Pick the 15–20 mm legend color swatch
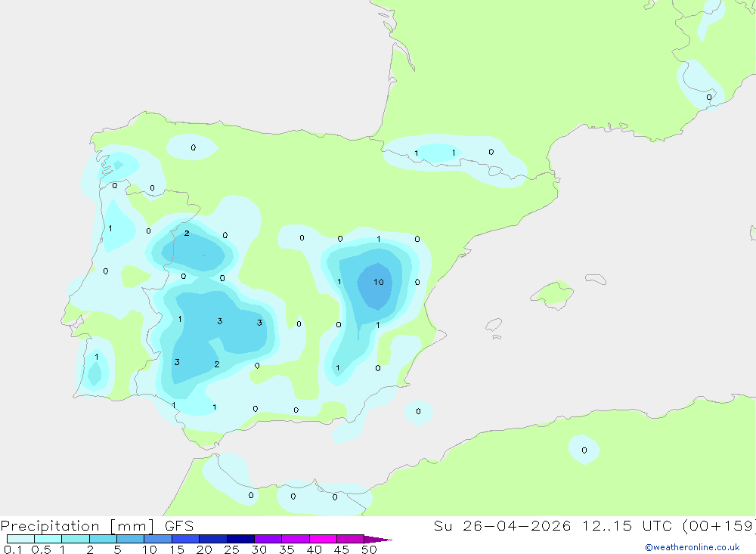 click(186, 539)
